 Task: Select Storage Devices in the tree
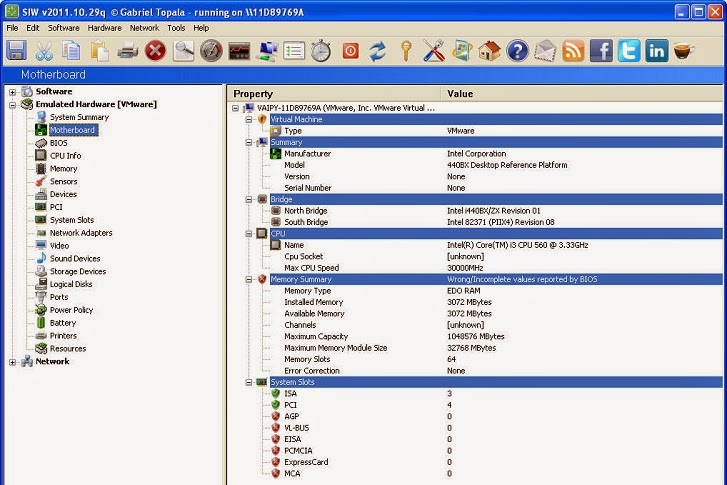78,271
